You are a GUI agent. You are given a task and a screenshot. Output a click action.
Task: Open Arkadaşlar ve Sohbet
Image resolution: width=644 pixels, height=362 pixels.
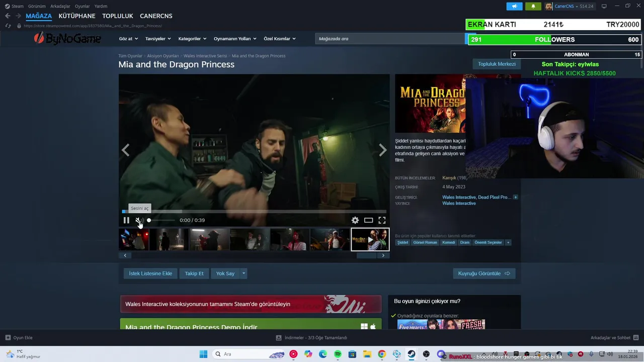point(614,338)
